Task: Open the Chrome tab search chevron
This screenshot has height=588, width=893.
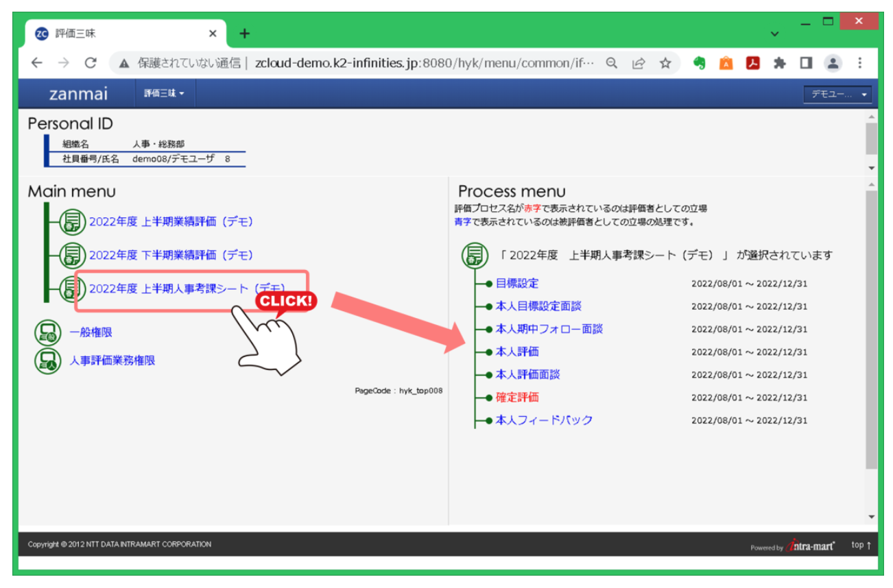Action: pos(775,34)
